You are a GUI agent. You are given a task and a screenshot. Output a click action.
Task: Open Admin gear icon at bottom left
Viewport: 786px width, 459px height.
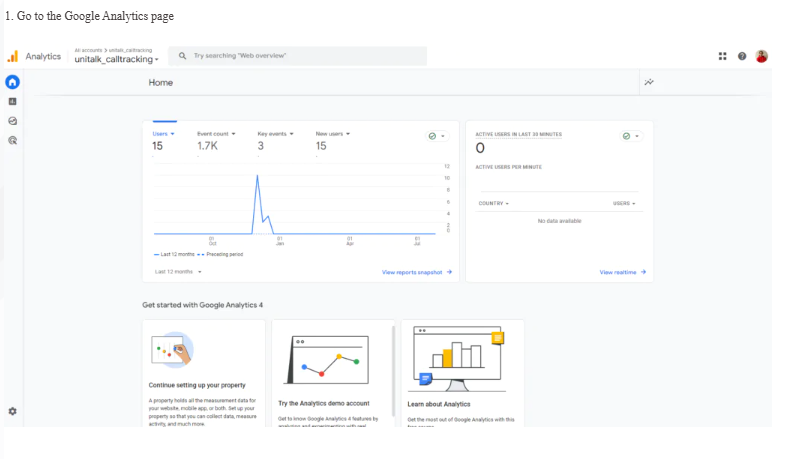(x=13, y=411)
